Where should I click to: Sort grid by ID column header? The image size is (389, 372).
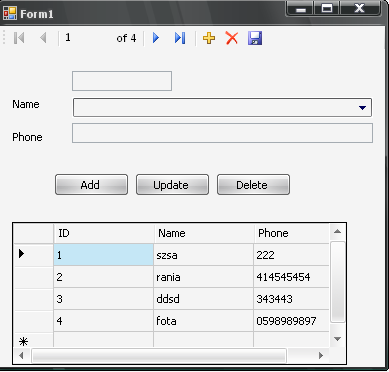(x=104, y=233)
